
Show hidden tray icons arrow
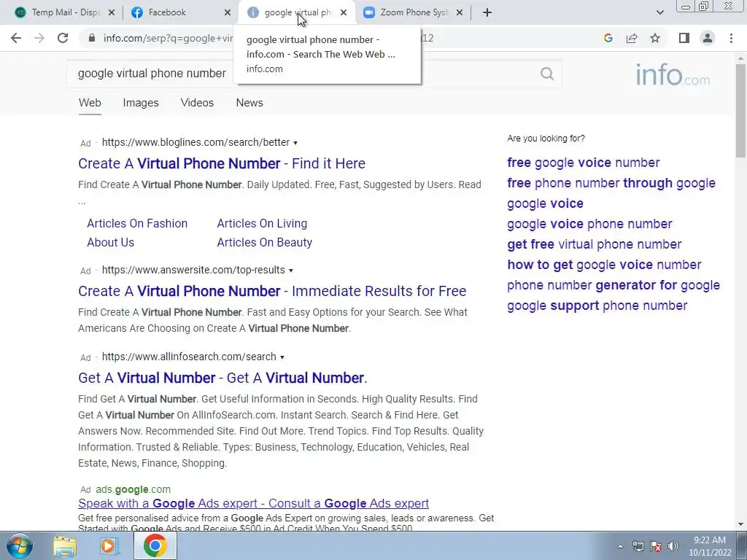pyautogui.click(x=620, y=546)
